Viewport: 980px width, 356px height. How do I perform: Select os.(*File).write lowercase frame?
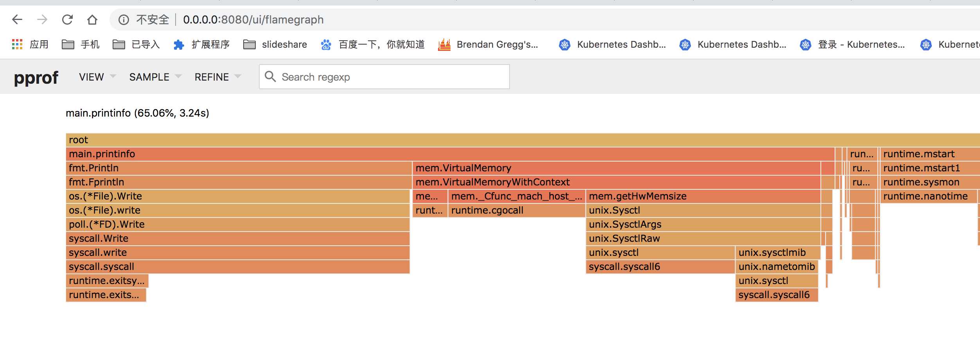tap(238, 210)
